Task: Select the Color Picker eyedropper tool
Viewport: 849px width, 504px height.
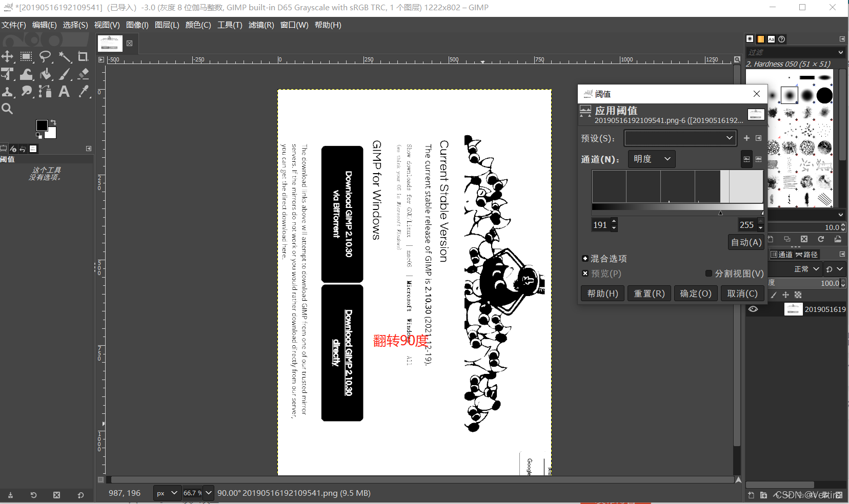Action: (x=83, y=92)
